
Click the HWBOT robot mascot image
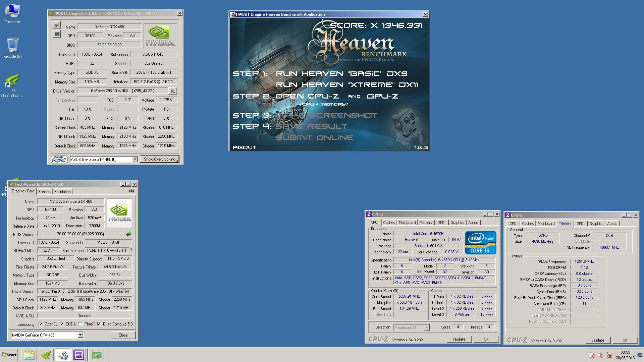406,126
